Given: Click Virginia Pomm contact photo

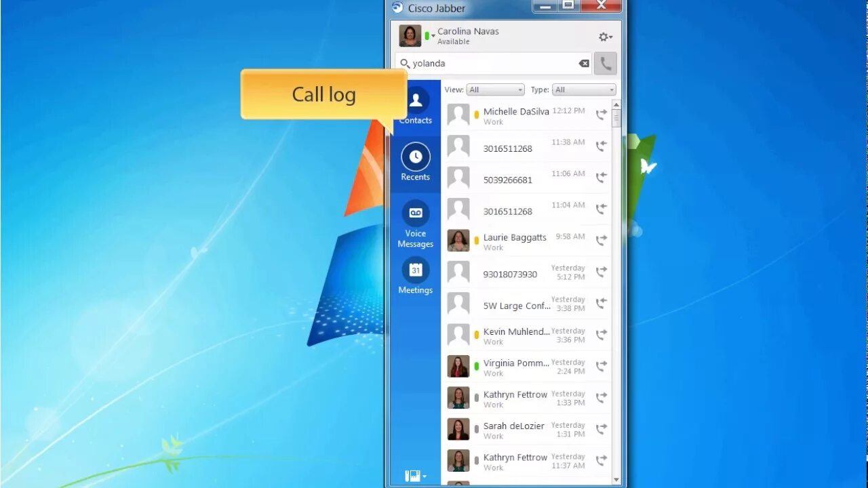Looking at the screenshot, I should pos(458,367).
